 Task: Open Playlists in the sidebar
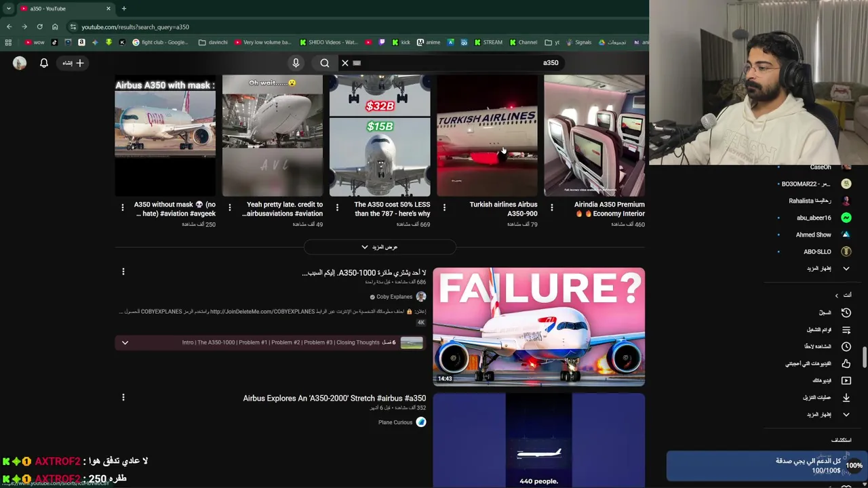(828, 329)
